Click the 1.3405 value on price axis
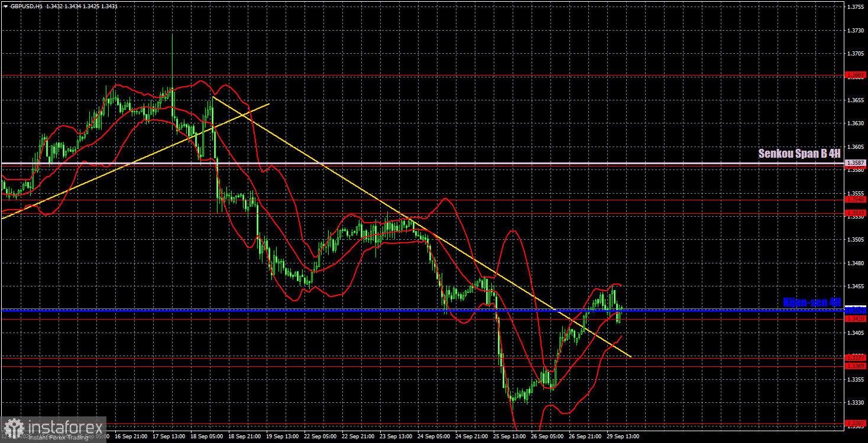 pyautogui.click(x=856, y=333)
